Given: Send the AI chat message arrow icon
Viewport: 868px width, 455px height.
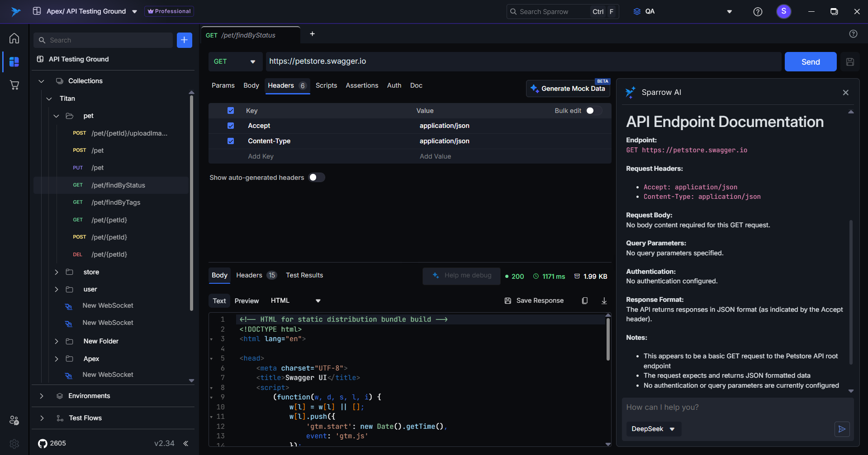Looking at the screenshot, I should pyautogui.click(x=841, y=429).
